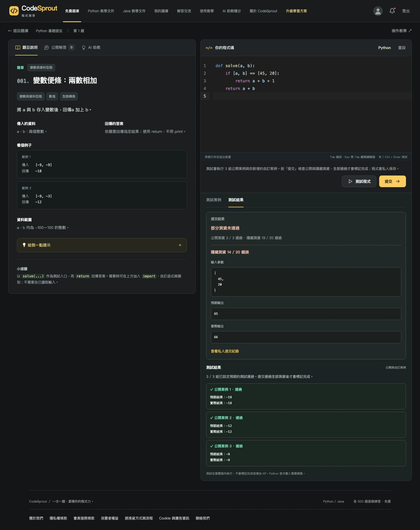
Task: Open 使用教學 nav item
Action: (x=207, y=11)
